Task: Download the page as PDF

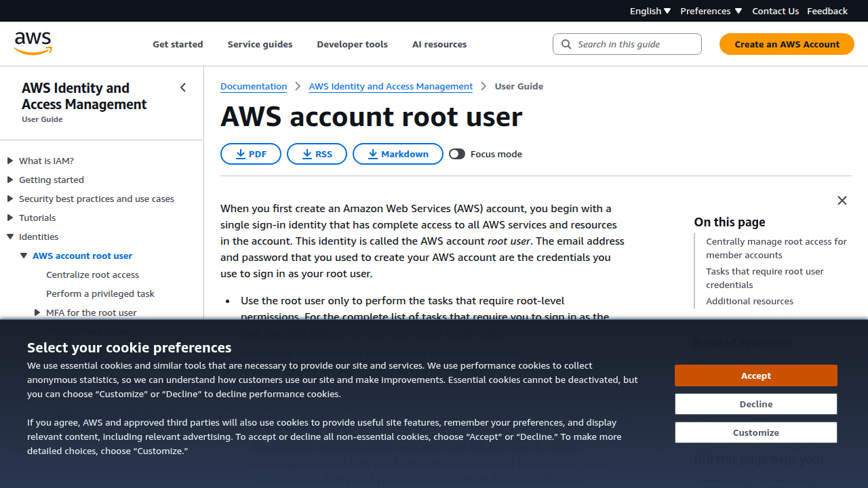Action: point(251,154)
